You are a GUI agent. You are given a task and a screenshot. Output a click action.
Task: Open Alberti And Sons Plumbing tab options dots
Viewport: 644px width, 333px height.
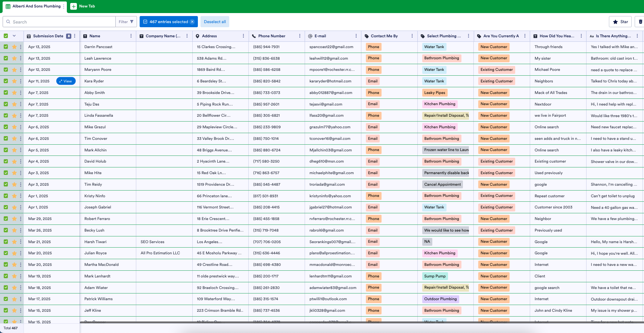click(63, 6)
